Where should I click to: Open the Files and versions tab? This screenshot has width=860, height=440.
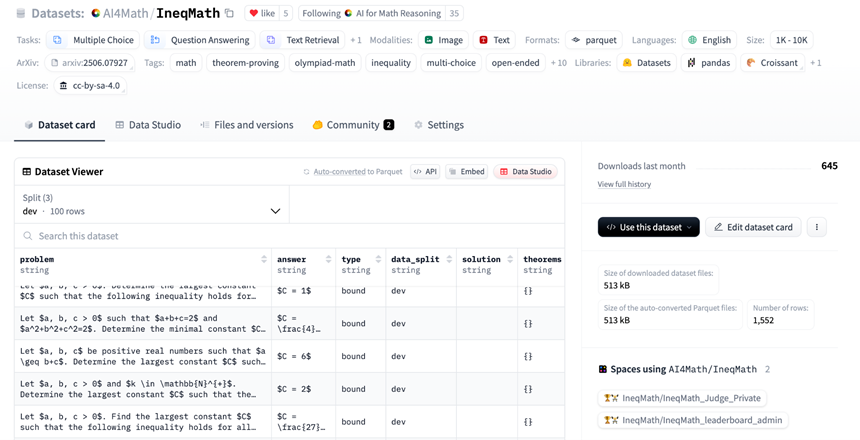[247, 125]
